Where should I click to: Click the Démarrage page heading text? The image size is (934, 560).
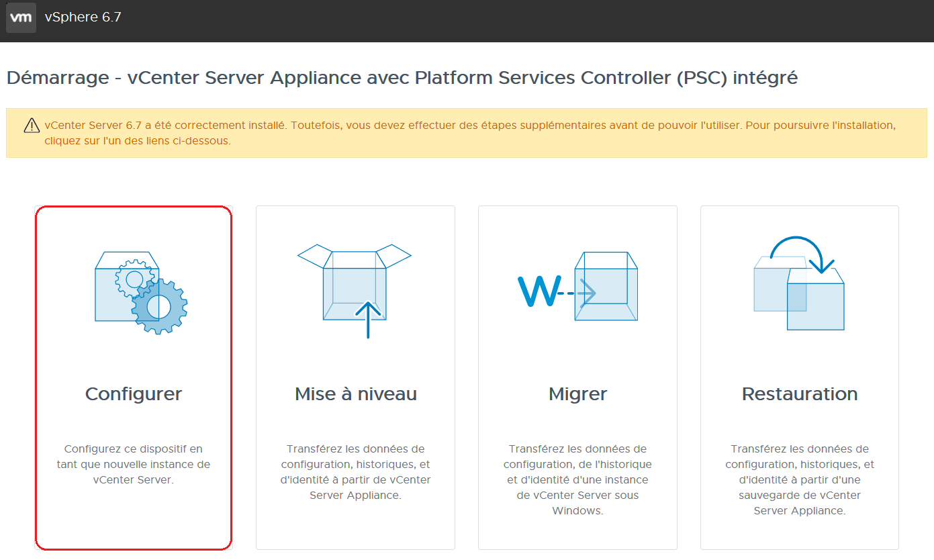(402, 78)
